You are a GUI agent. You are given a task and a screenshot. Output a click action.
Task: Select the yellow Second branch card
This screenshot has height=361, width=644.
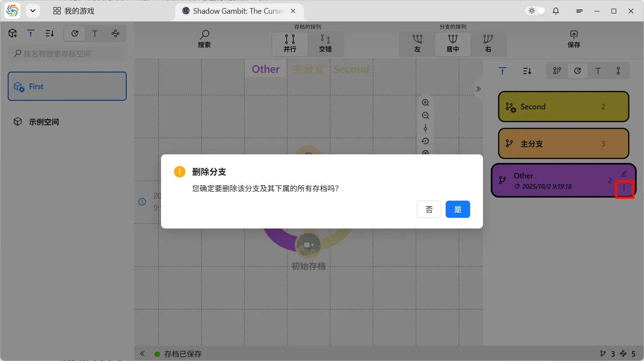[x=563, y=107]
